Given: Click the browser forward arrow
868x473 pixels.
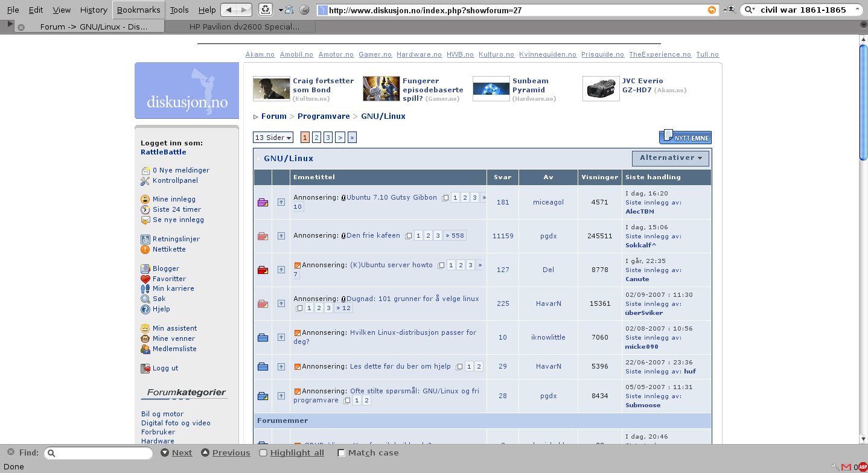Looking at the screenshot, I should click(x=244, y=10).
